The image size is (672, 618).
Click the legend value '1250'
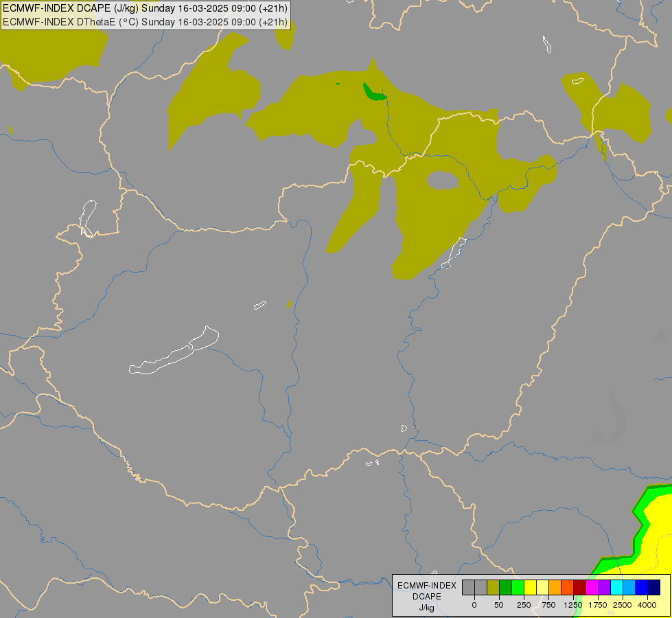click(573, 605)
